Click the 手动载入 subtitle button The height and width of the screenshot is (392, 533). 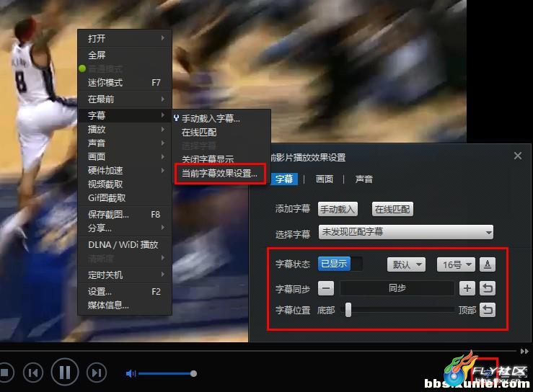pos(338,209)
